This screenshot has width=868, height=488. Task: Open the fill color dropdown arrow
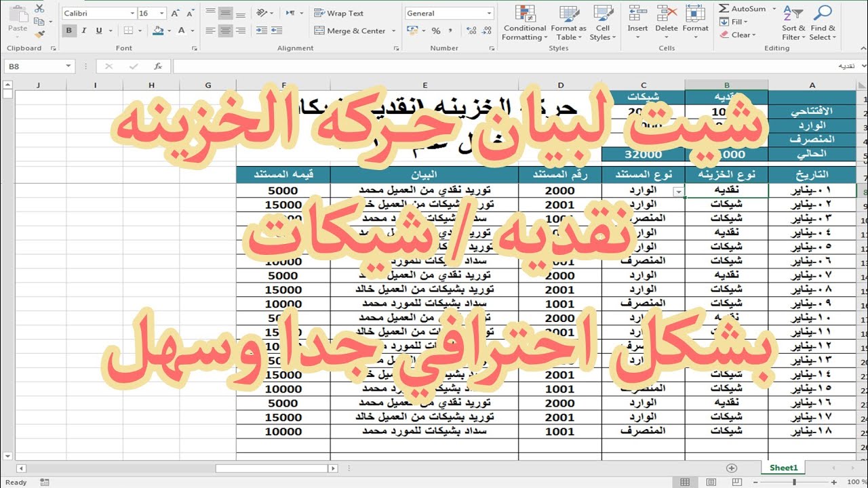(x=168, y=30)
